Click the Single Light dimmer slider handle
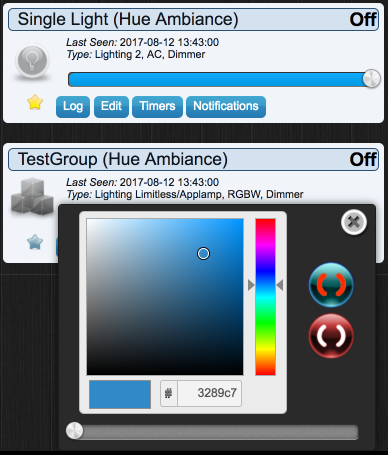The image size is (388, 455). 371,79
